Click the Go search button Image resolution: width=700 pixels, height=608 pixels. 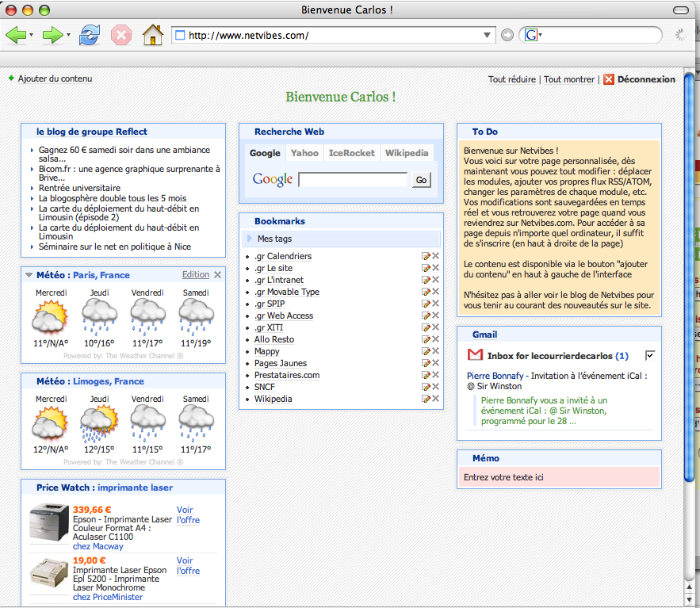coord(421,180)
